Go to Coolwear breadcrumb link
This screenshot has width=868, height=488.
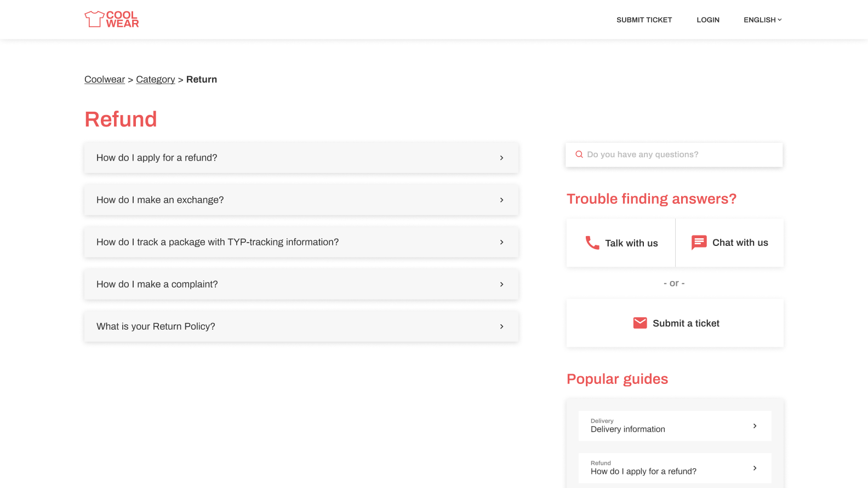click(x=105, y=79)
